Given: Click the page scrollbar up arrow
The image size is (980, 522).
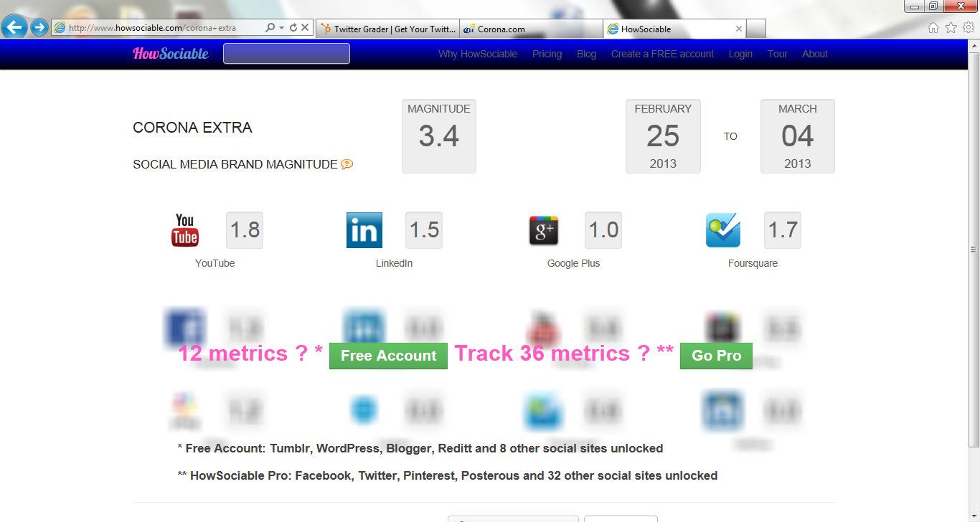Looking at the screenshot, I should coord(974,45).
